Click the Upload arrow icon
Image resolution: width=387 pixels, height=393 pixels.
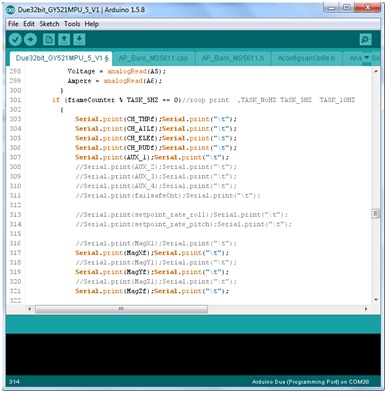[x=30, y=40]
